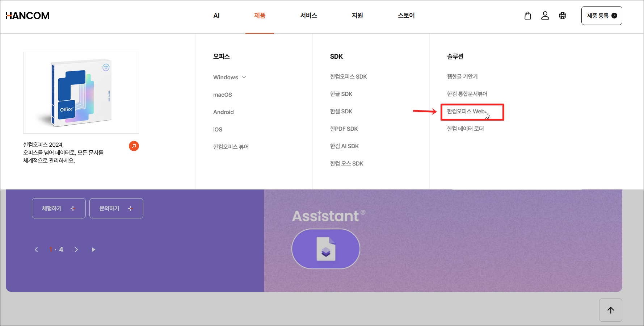Click the HANCOM logo
Viewport: 644px width, 326px height.
click(28, 16)
